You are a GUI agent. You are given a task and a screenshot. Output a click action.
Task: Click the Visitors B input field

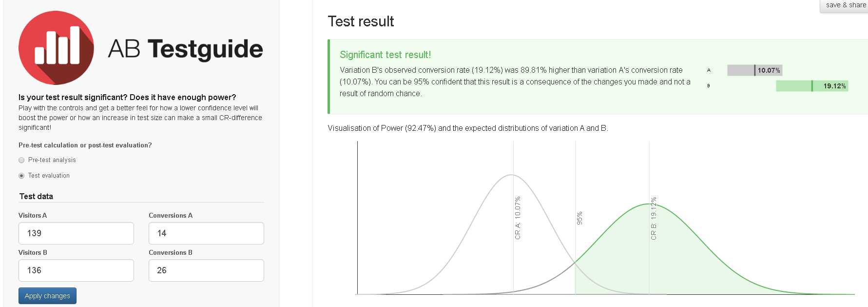[x=76, y=270]
